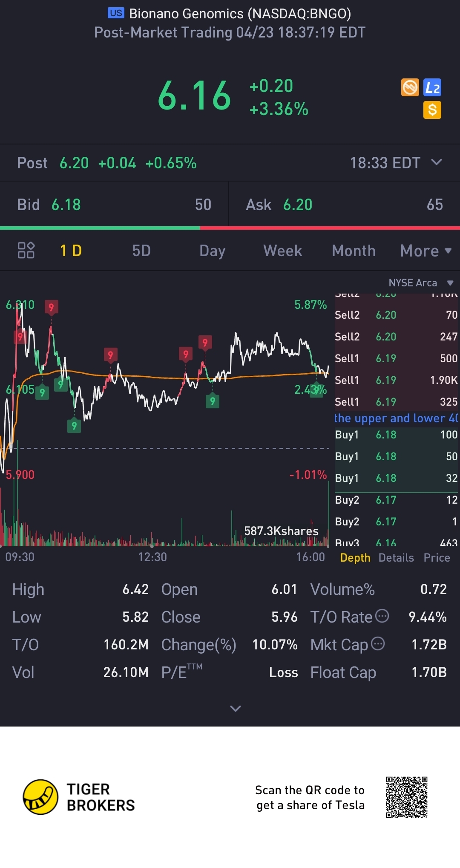Viewport: 460px width, 868px height.
Task: Tap the 587.3Kshares volume label
Action: (281, 531)
